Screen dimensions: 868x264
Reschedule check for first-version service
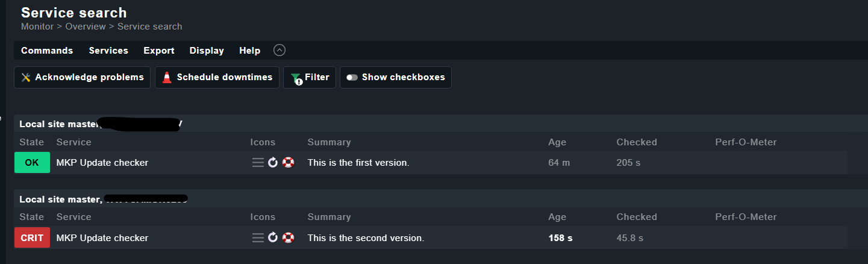273,163
